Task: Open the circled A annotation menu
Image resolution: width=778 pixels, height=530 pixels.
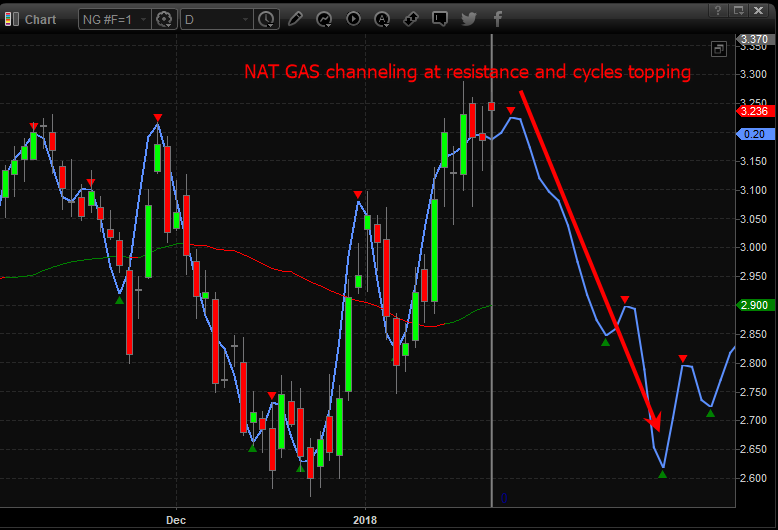Action: pyautogui.click(x=382, y=19)
